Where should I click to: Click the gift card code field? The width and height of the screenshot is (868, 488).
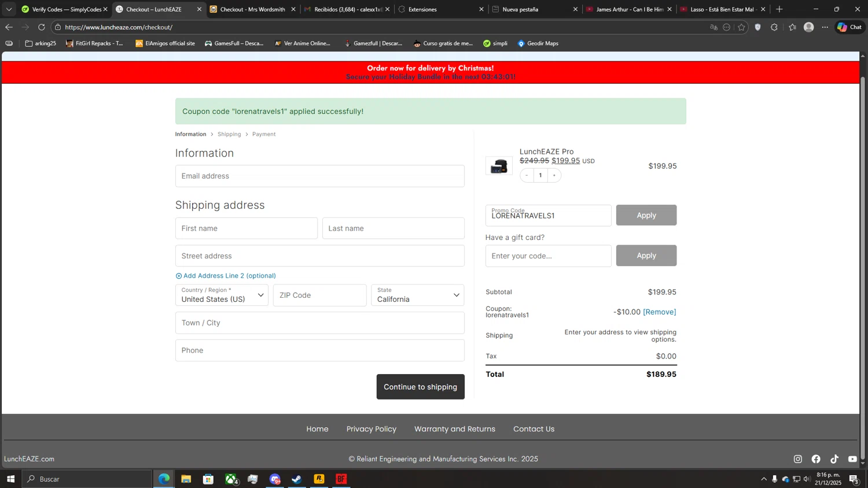(549, 256)
